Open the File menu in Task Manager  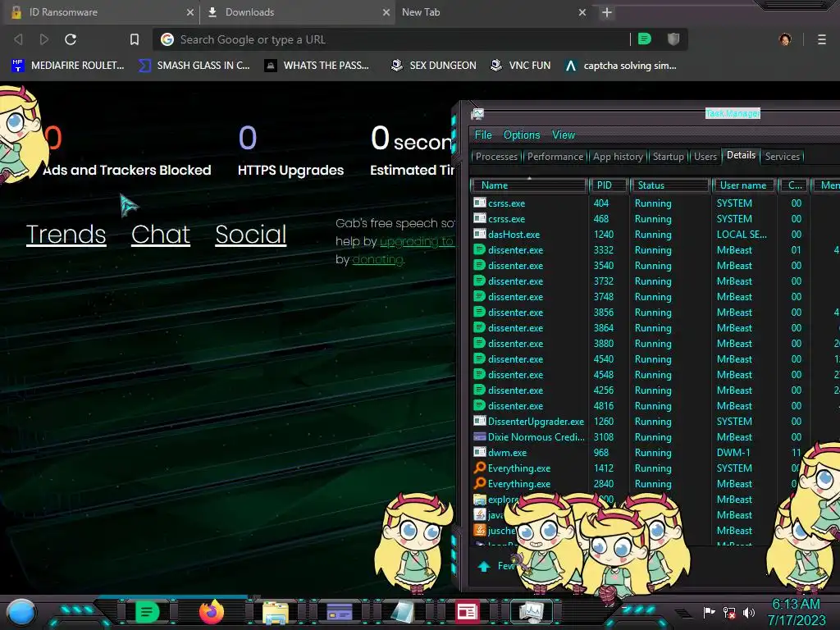tap(483, 135)
